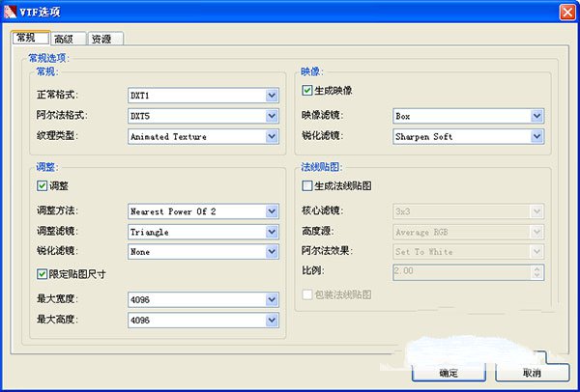Click the 阿尔法格式 label
Screen dimensions: 580x392
pos(62,116)
